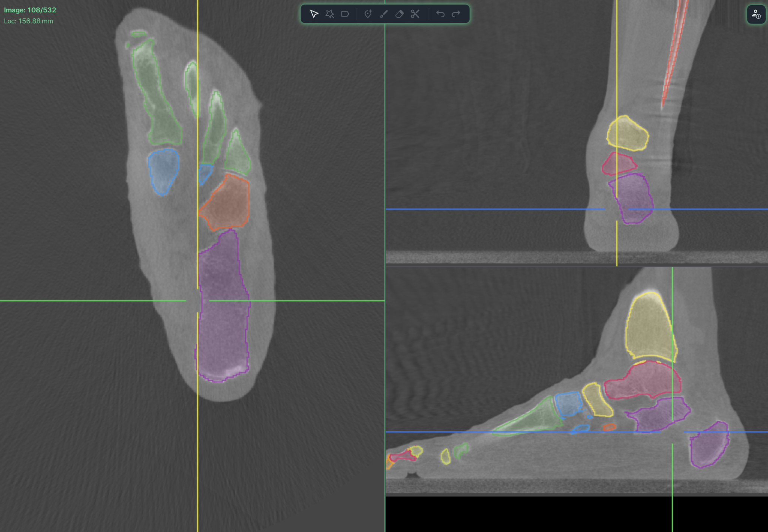Select the label tag tool
The image size is (768, 532).
pos(345,14)
